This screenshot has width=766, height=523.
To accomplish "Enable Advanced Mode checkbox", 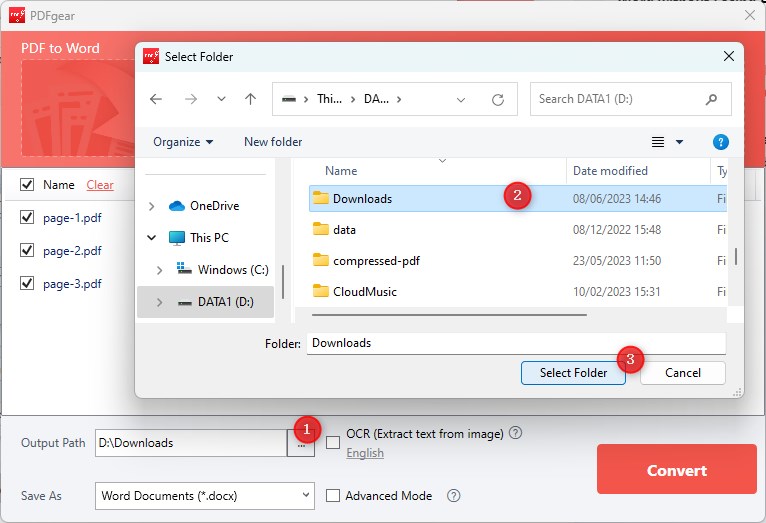I will point(333,496).
